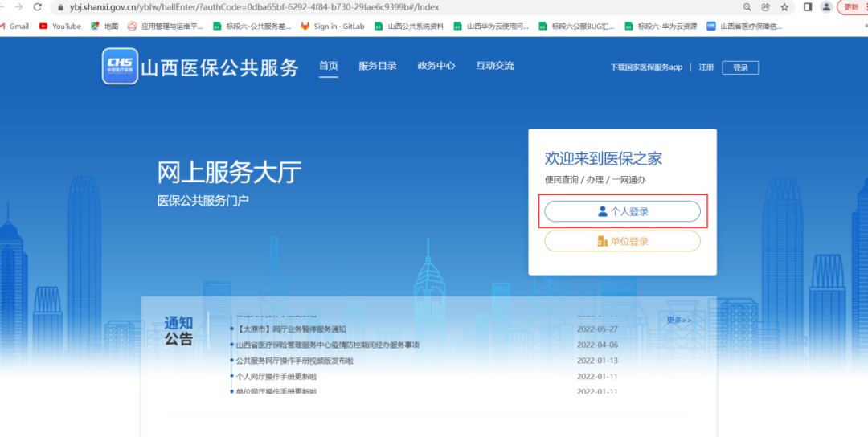Click the 登录 button in the header
868x437 pixels.
click(740, 67)
